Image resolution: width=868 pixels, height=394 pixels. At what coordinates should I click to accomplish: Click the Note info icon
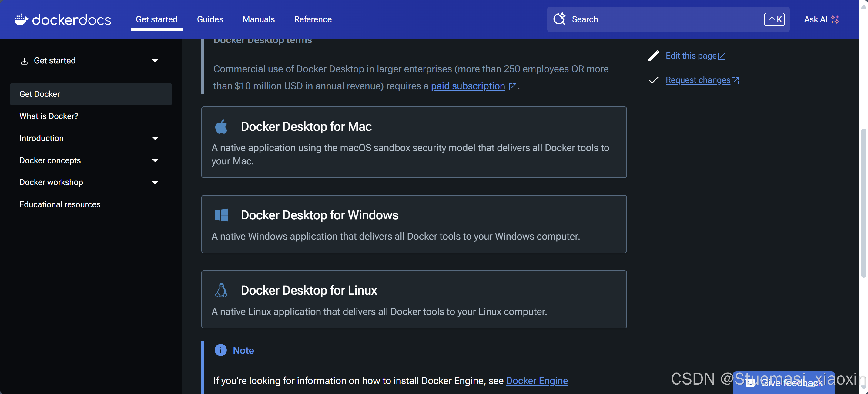220,350
